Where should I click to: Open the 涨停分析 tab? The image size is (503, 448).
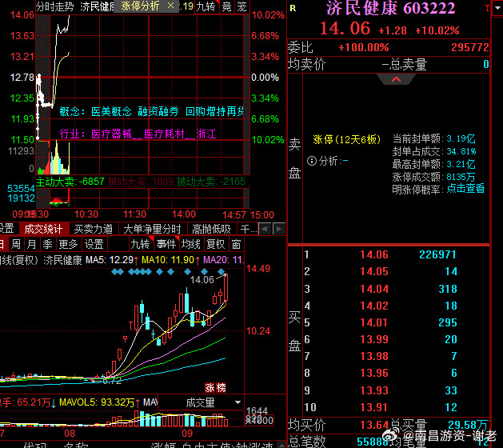pyautogui.click(x=140, y=6)
